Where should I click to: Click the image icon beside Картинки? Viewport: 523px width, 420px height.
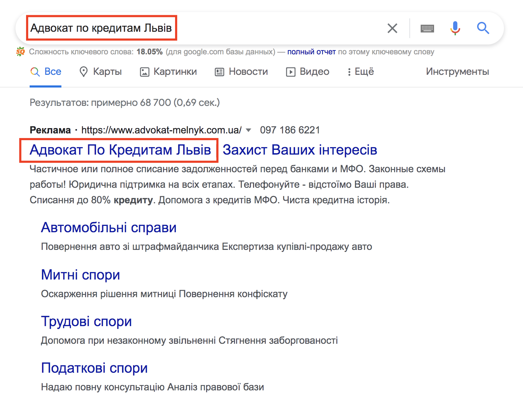[145, 72]
